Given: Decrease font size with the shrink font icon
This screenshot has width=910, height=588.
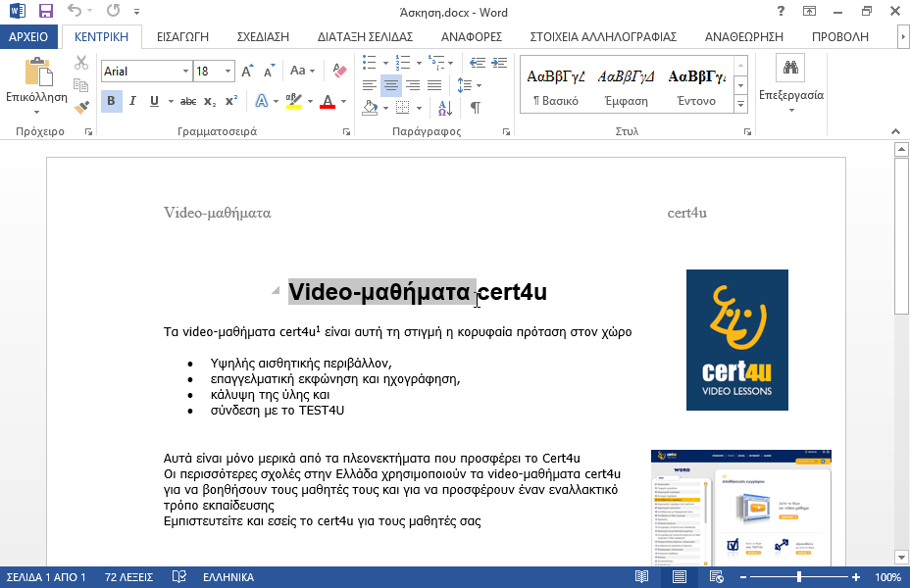Looking at the screenshot, I should click(269, 71).
